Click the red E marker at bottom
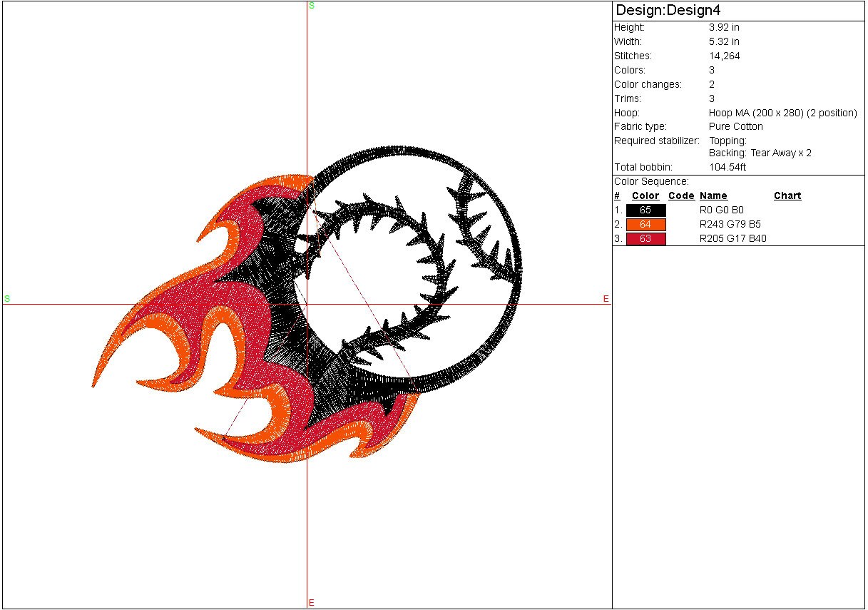Screen dimensions: 868x610 (312, 603)
